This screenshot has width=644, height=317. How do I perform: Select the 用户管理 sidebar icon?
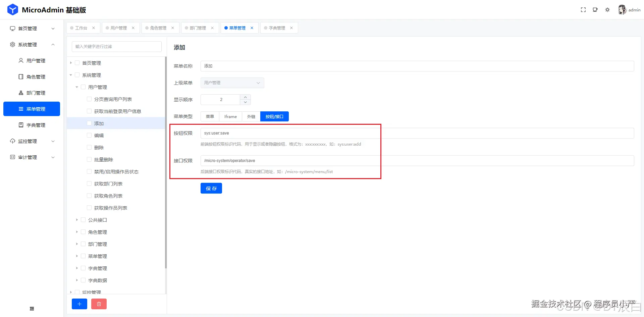click(x=20, y=60)
